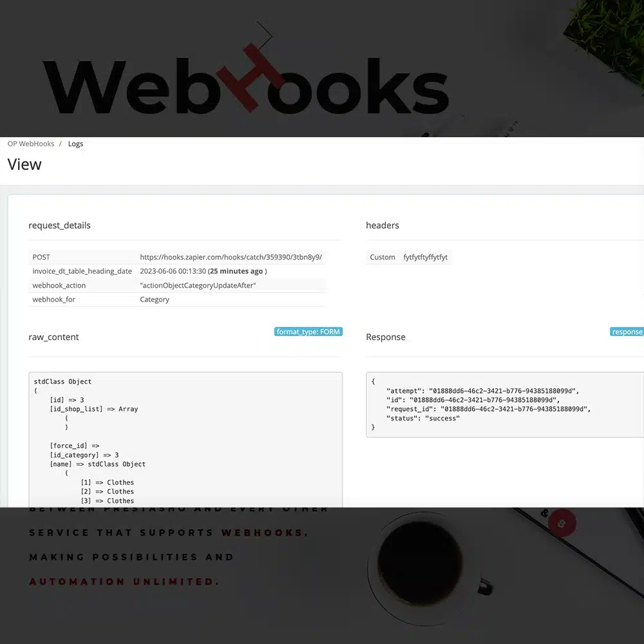Click the headers section heading

383,225
